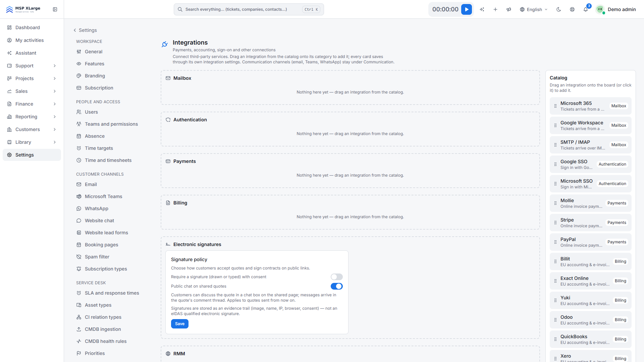Grab the Stripe card drag handle

555,223
